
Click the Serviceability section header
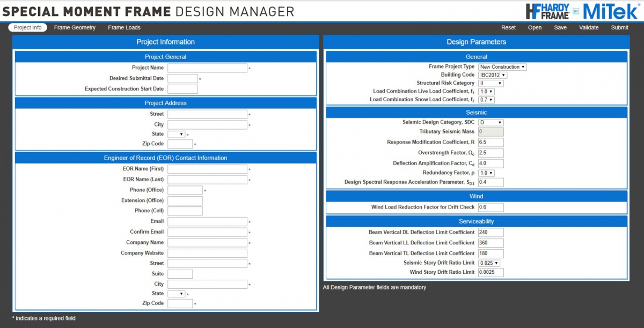tap(476, 221)
